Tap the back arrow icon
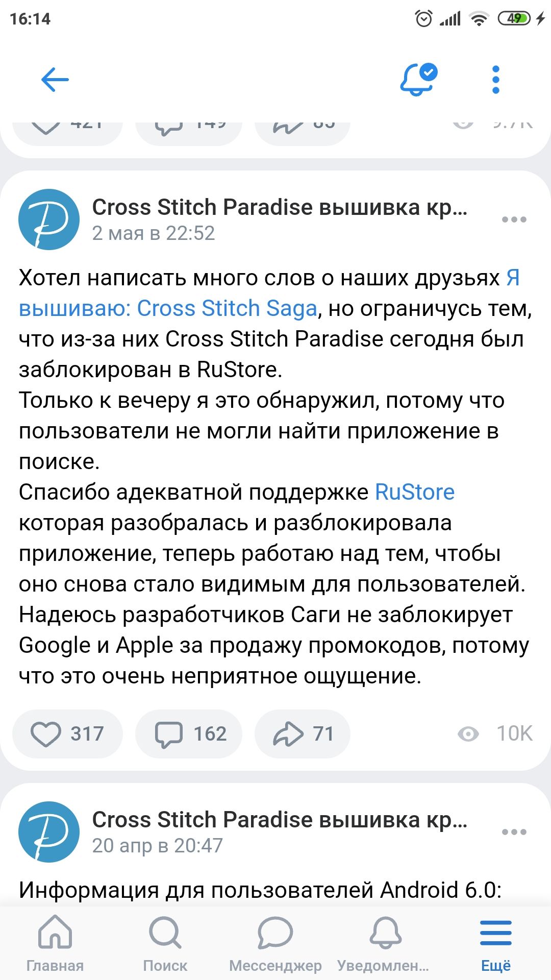Image resolution: width=551 pixels, height=980 pixels. (x=55, y=80)
